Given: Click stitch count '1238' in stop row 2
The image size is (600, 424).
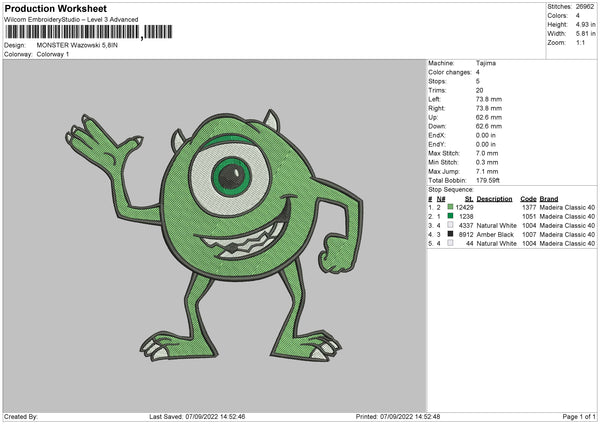Looking at the screenshot, I should 466,216.
